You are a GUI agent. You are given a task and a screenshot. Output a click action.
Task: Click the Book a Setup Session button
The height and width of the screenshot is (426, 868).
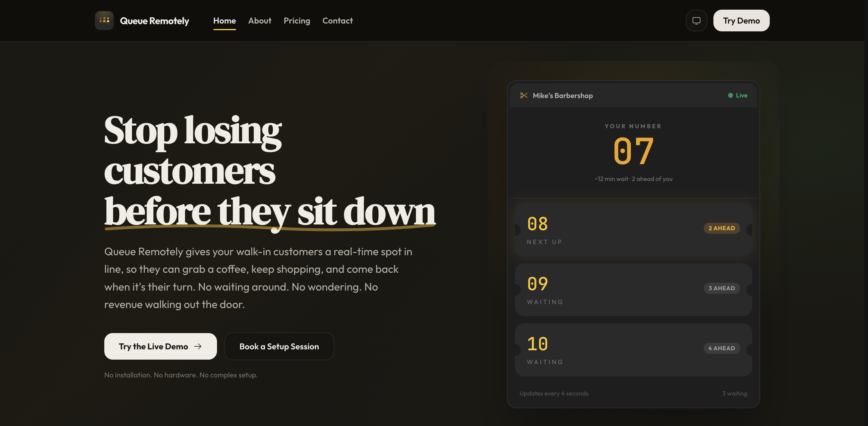[x=279, y=346]
